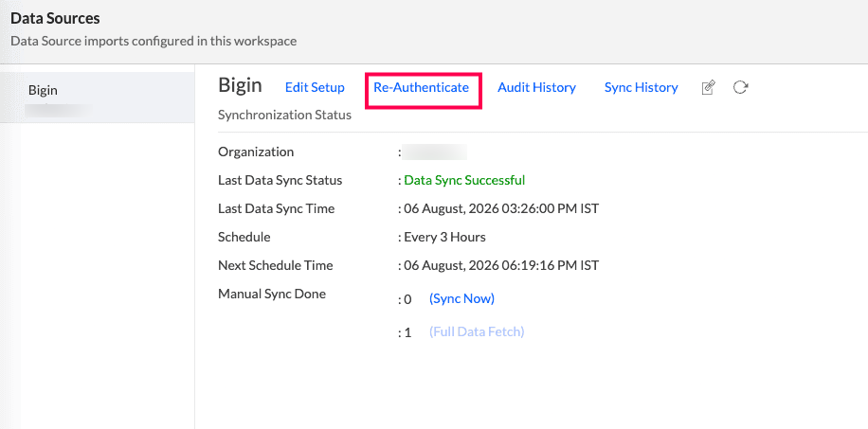This screenshot has width=868, height=429.
Task: Select the Bigin data source in sidebar
Action: tap(97, 97)
